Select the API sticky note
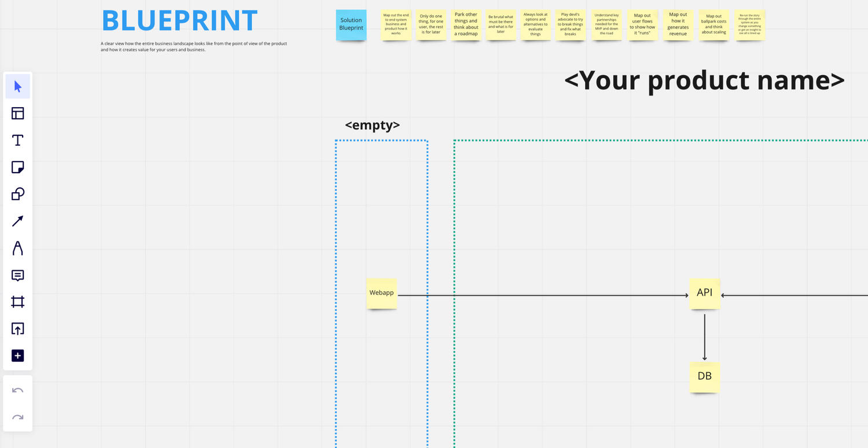Screen dimensions: 868x448 (x=704, y=293)
